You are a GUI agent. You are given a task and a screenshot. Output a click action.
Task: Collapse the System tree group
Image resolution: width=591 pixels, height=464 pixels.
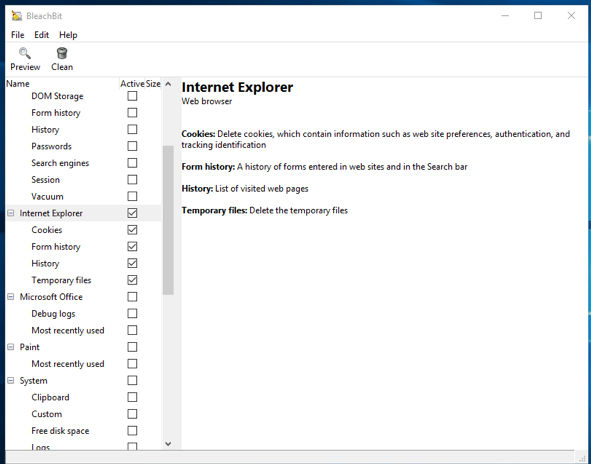(x=11, y=380)
